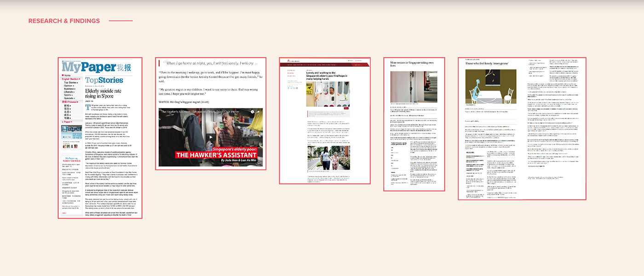Select Sports in the MyPaper sidebar

pyautogui.click(x=69, y=95)
